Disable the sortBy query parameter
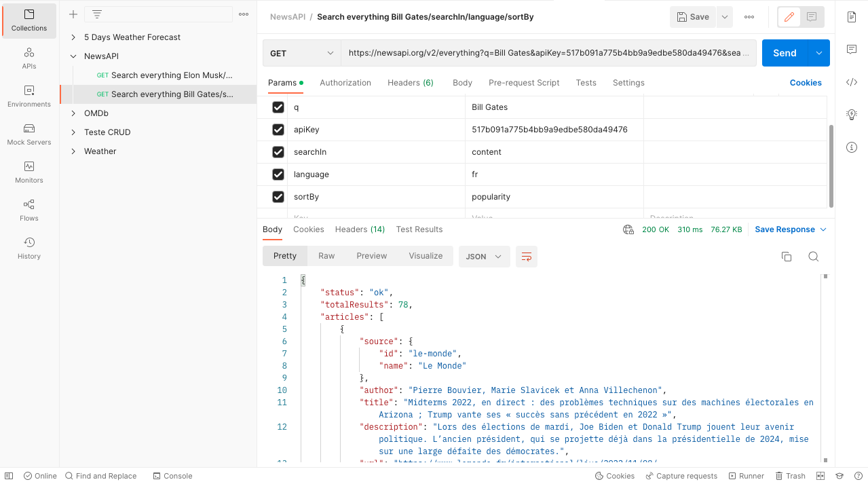The image size is (868, 484). tap(278, 196)
